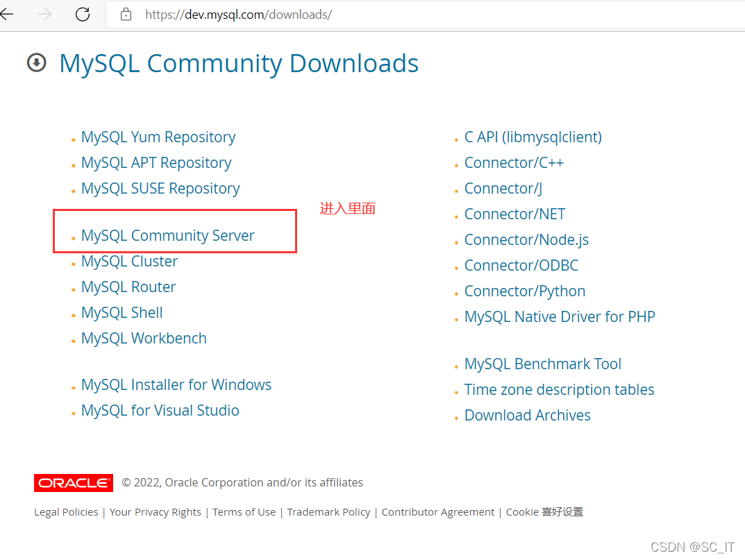Image resolution: width=745 pixels, height=560 pixels.
Task: Open Legal Policies footer link
Action: (66, 512)
